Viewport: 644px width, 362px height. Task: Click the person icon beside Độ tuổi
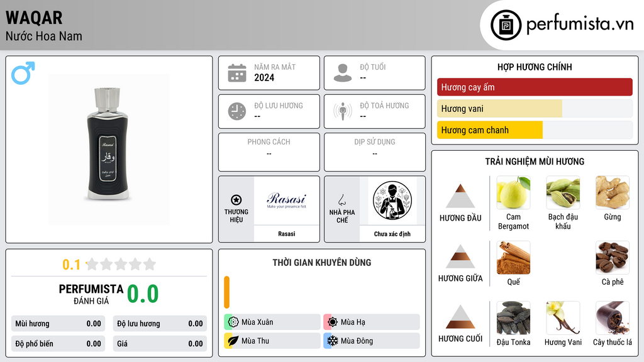[343, 73]
